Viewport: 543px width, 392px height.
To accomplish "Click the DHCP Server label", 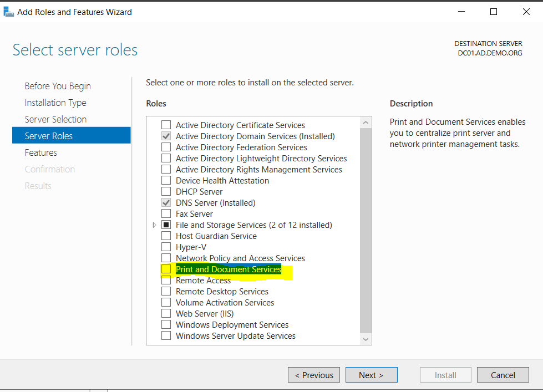I will (199, 191).
